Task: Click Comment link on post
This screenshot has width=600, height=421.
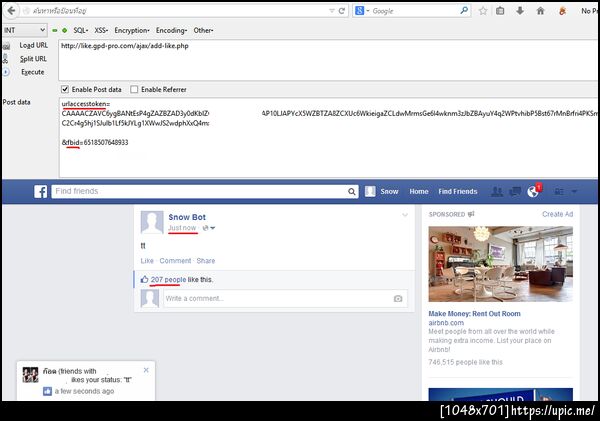Action: 175,261
